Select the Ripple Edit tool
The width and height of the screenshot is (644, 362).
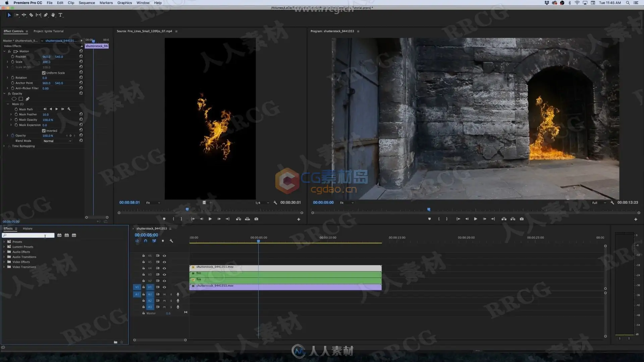(x=24, y=15)
